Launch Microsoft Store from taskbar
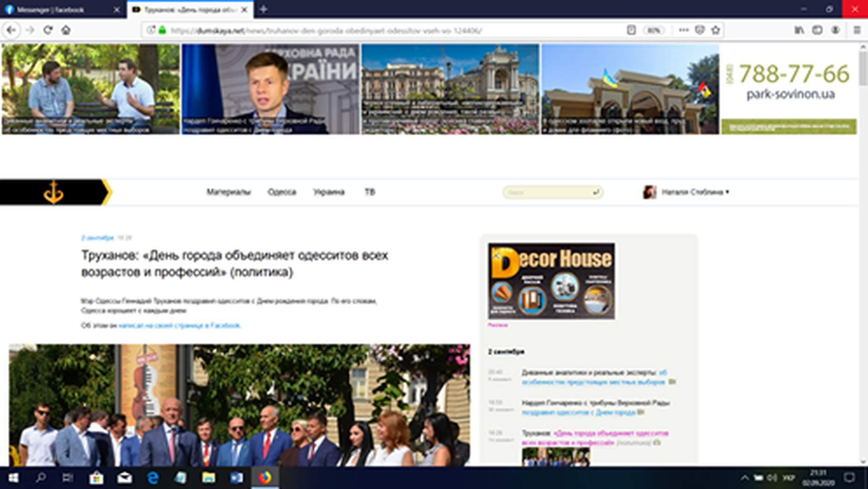 (x=96, y=478)
